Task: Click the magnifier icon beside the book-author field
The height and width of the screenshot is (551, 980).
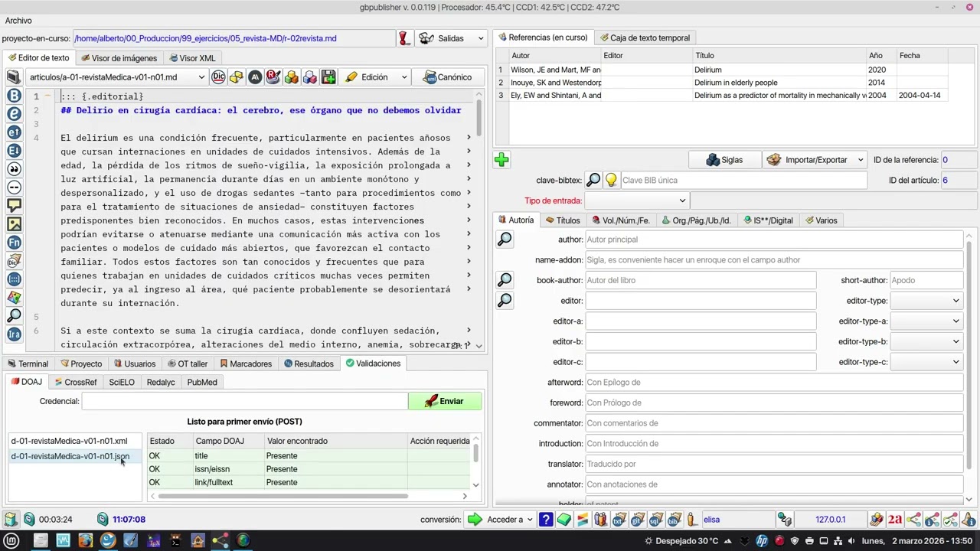Action: (505, 280)
